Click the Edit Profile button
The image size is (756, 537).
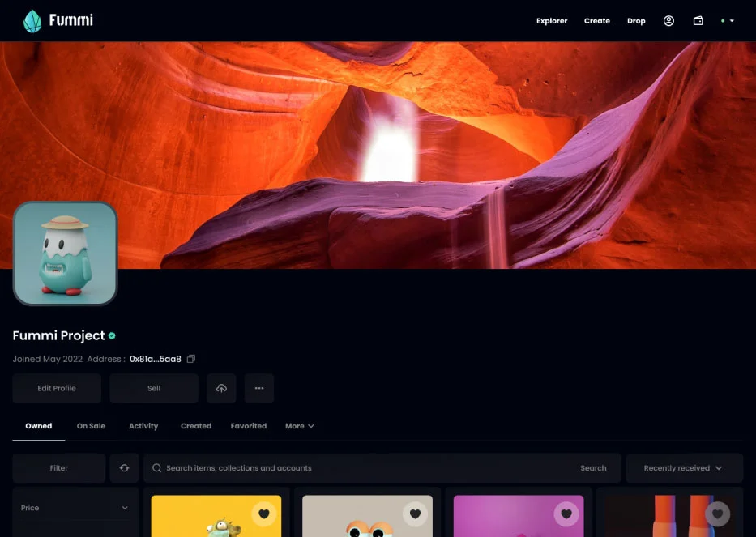pyautogui.click(x=56, y=388)
